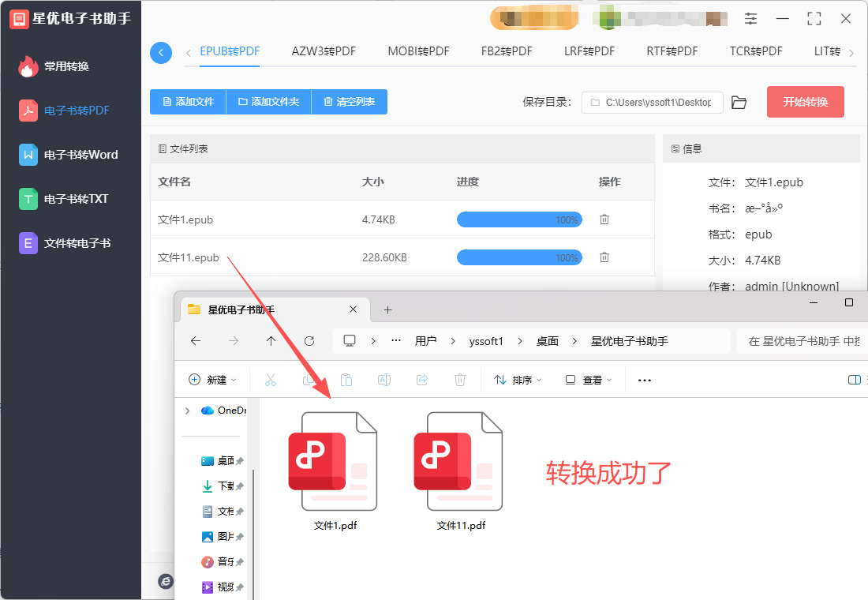The height and width of the screenshot is (600, 868).
Task: Click the 文件1.epub progress bar
Action: (x=519, y=219)
